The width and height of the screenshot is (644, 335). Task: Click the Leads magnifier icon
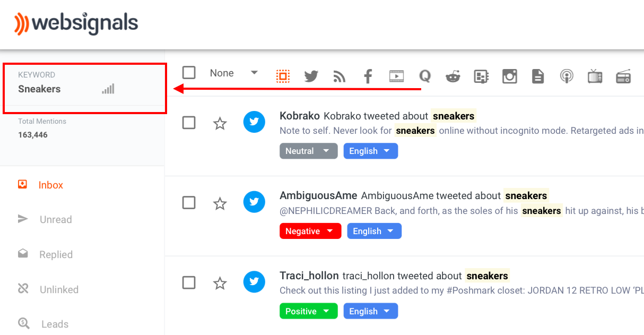click(x=24, y=323)
